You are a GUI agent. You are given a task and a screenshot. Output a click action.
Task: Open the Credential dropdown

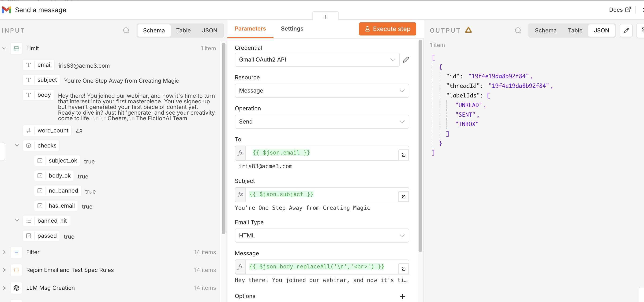click(317, 60)
